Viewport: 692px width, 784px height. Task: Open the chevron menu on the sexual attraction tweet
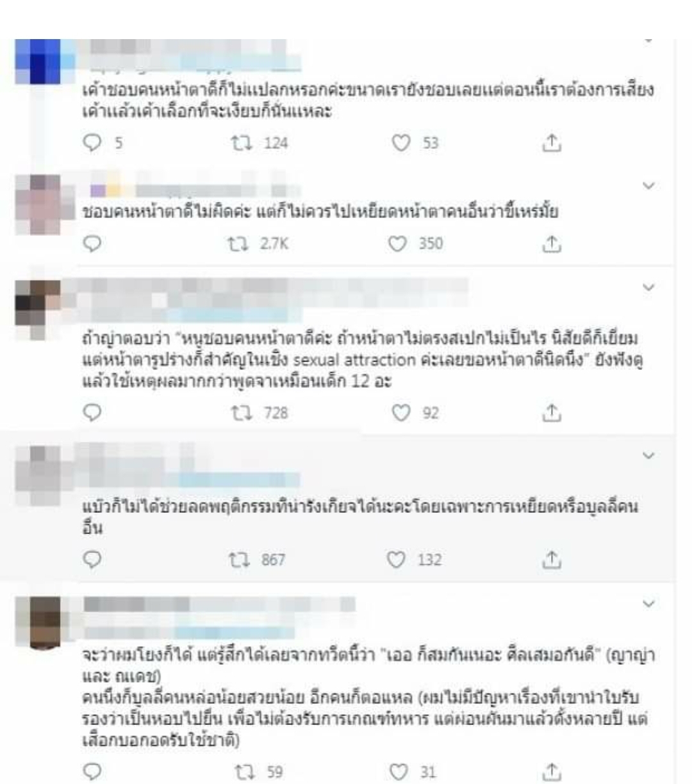click(648, 287)
